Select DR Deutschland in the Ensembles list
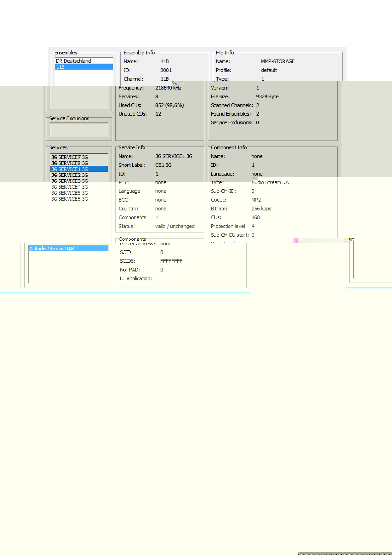 [73, 61]
